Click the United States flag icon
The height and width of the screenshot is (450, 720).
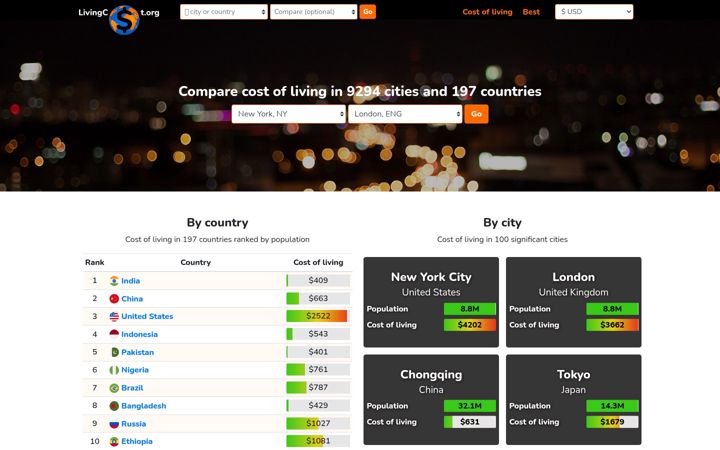pyautogui.click(x=114, y=316)
